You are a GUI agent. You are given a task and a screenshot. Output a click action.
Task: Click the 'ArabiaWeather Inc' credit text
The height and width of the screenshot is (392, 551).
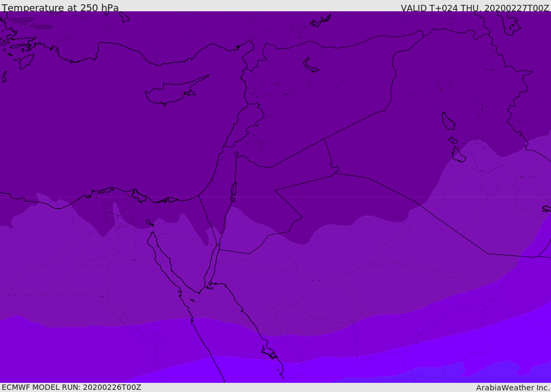tap(513, 388)
